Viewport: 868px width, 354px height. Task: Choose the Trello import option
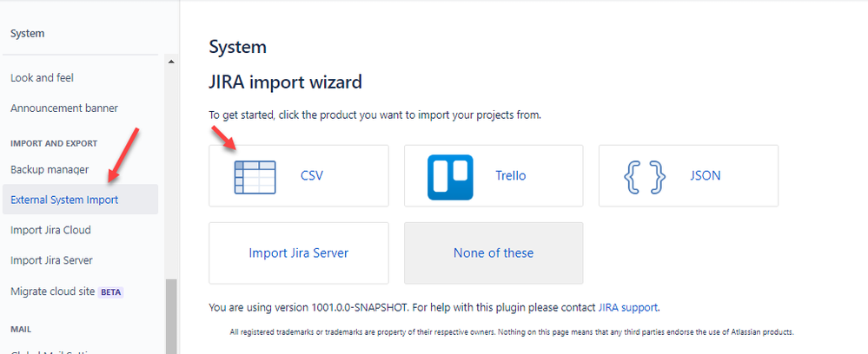coord(494,176)
